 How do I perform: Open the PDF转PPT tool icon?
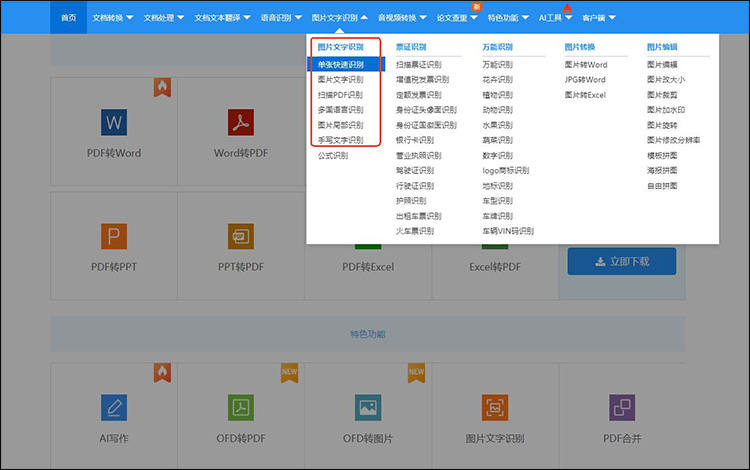114,236
